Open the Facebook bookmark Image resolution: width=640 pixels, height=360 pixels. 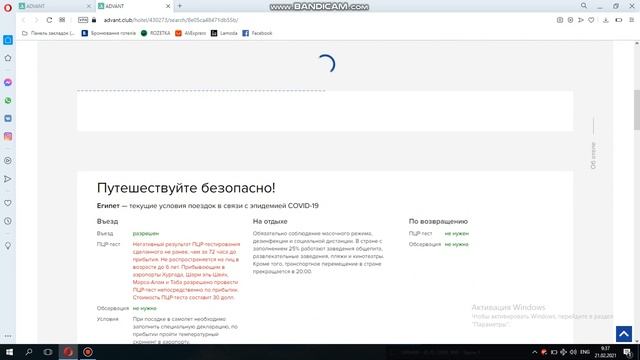point(257,33)
